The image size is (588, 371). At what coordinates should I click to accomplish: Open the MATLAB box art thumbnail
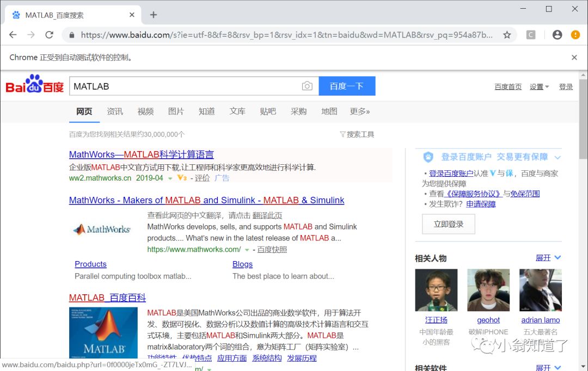pos(103,333)
